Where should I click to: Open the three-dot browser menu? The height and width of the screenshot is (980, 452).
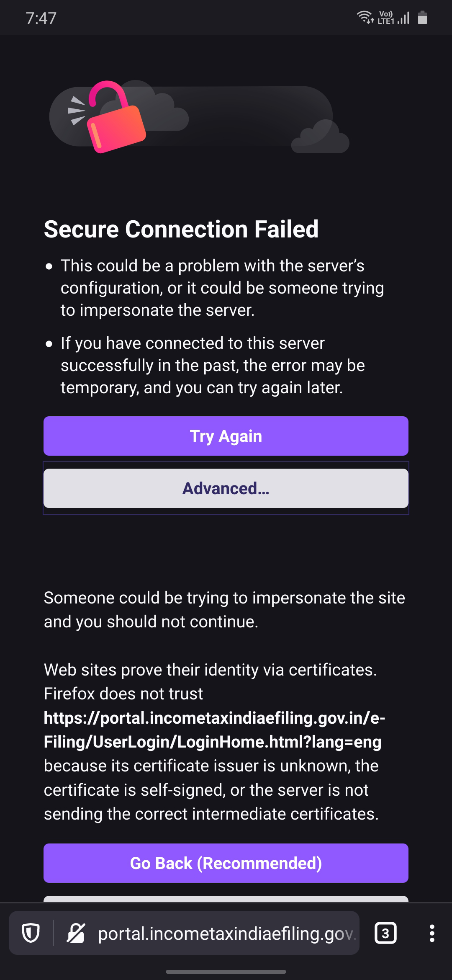tap(432, 933)
